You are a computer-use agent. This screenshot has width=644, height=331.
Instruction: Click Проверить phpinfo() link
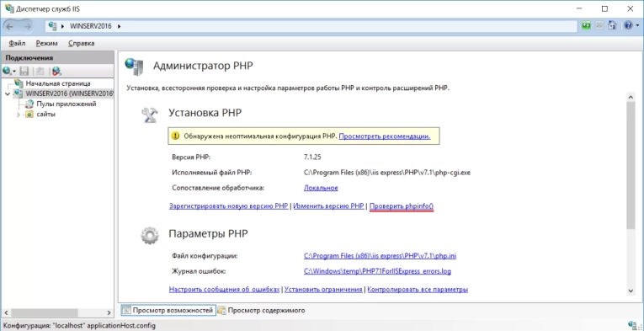(402, 206)
